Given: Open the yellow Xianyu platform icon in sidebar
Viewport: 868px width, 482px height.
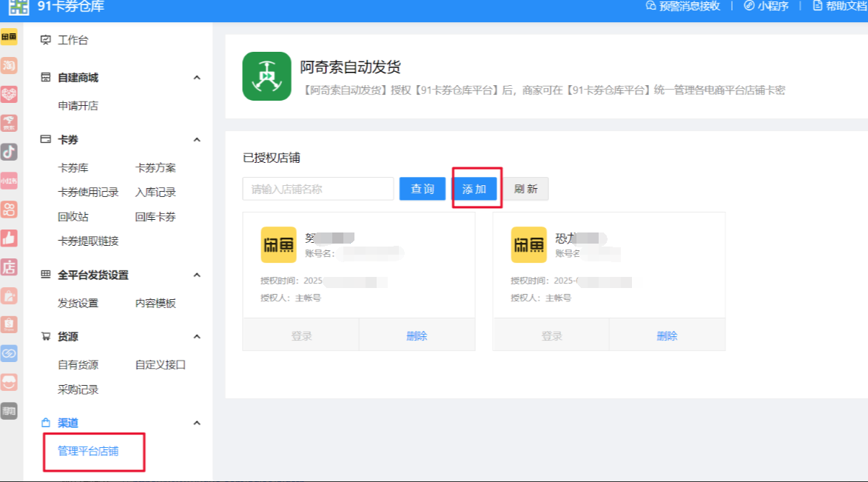Looking at the screenshot, I should tap(9, 36).
